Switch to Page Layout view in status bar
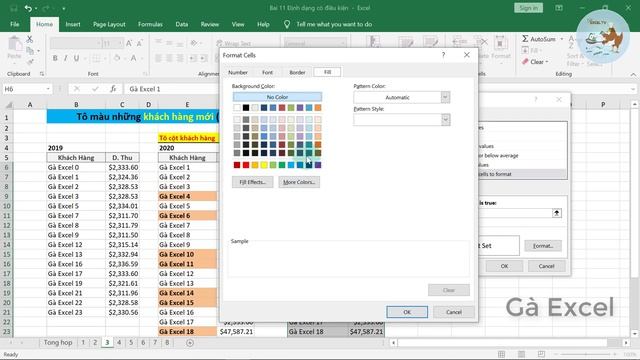Image resolution: width=640 pixels, height=360 pixels. 521,354
